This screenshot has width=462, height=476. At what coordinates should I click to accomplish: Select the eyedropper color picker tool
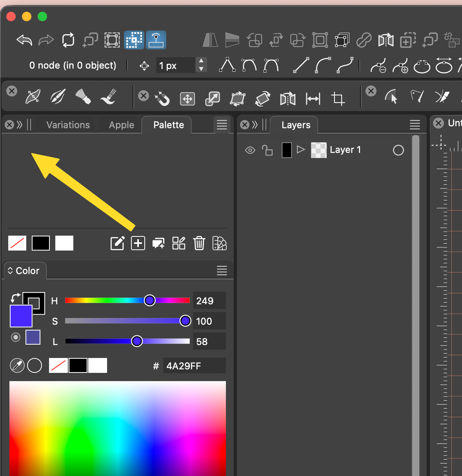pyautogui.click(x=17, y=365)
